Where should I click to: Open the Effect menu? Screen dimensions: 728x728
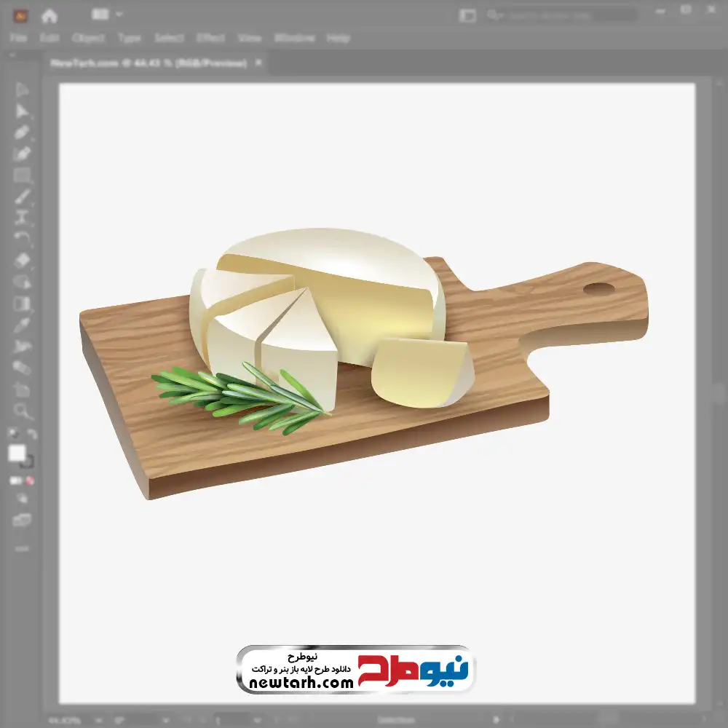coord(210,38)
